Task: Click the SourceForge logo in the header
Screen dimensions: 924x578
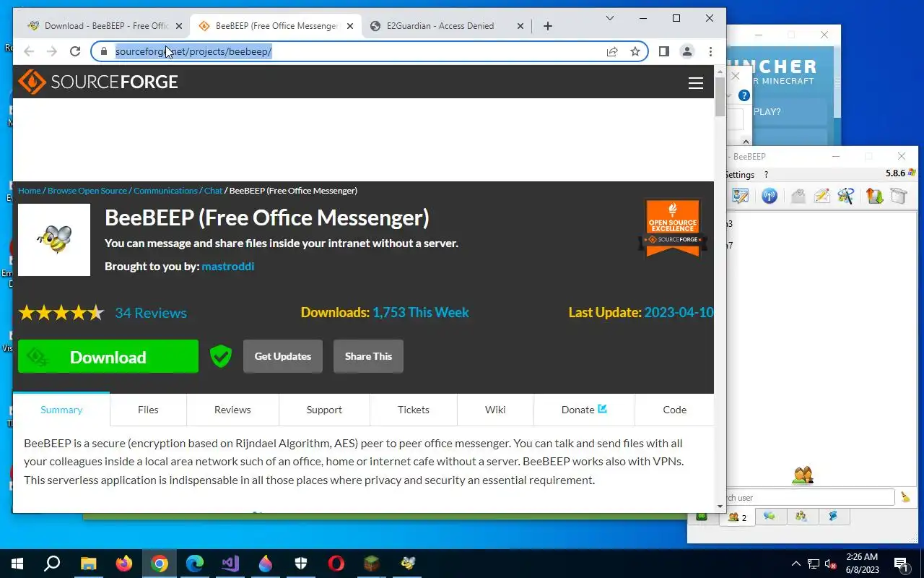Action: point(98,82)
